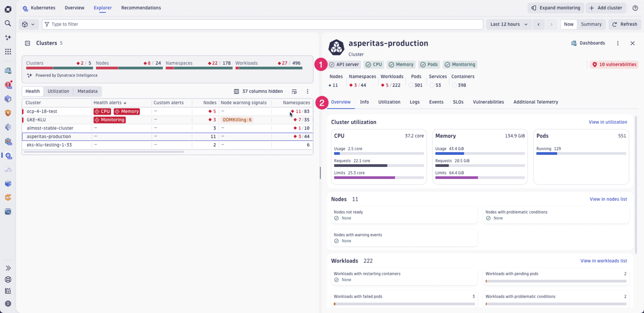The image size is (644, 313).
Task: Open the Events detail tab
Action: (436, 102)
